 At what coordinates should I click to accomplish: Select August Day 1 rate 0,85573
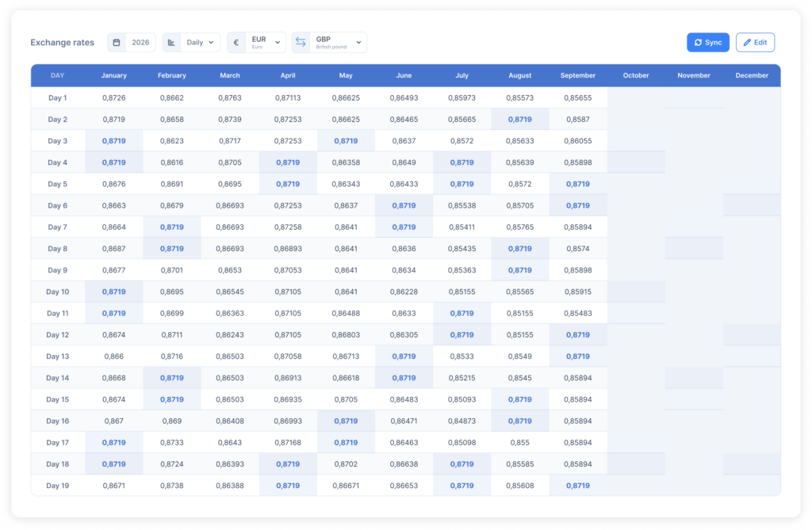[520, 97]
